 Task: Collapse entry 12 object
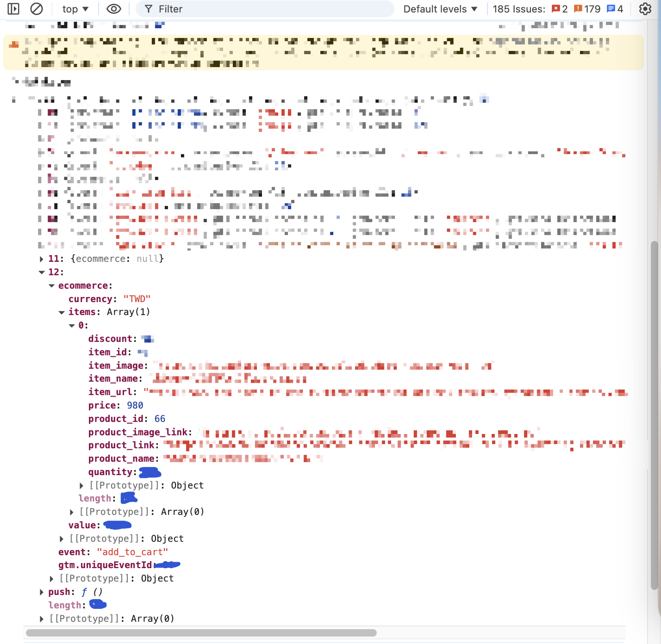tap(42, 272)
